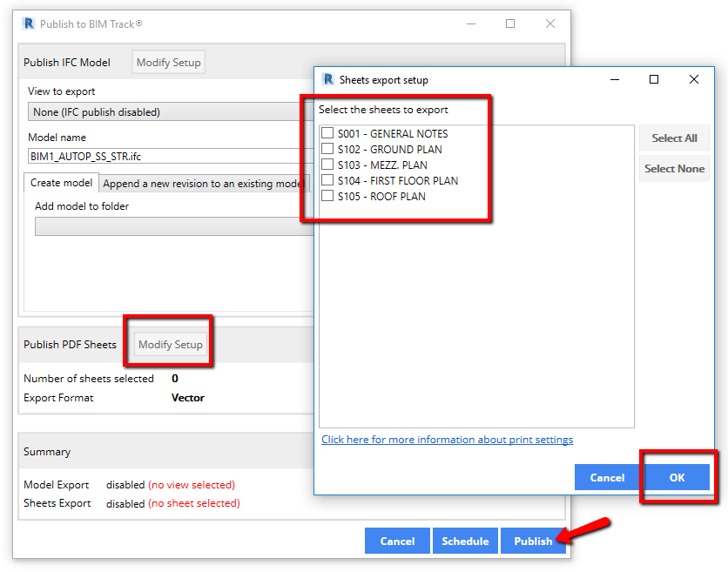728x572 pixels.
Task: Open the View to export dropdown
Action: pos(171,112)
